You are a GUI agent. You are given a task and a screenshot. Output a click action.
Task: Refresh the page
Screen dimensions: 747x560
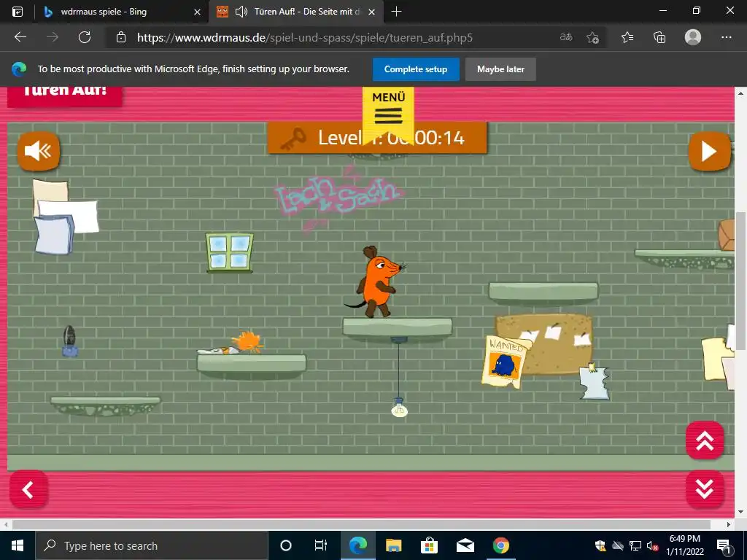pos(85,37)
